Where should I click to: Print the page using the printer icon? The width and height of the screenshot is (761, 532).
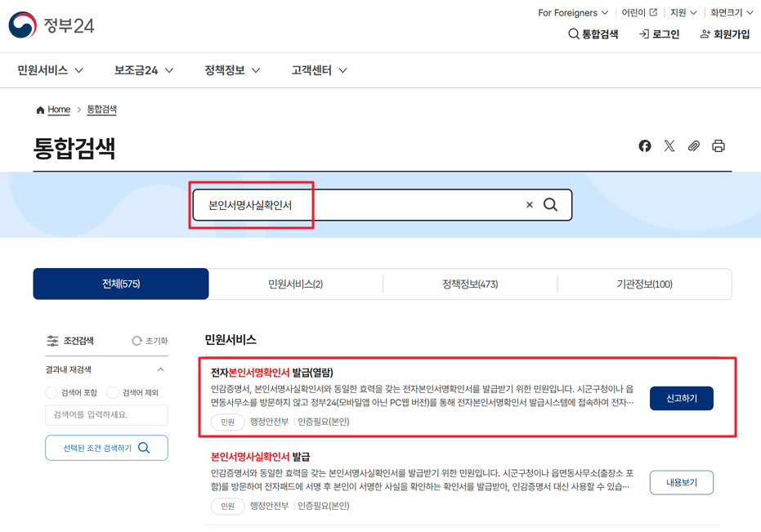click(718, 145)
